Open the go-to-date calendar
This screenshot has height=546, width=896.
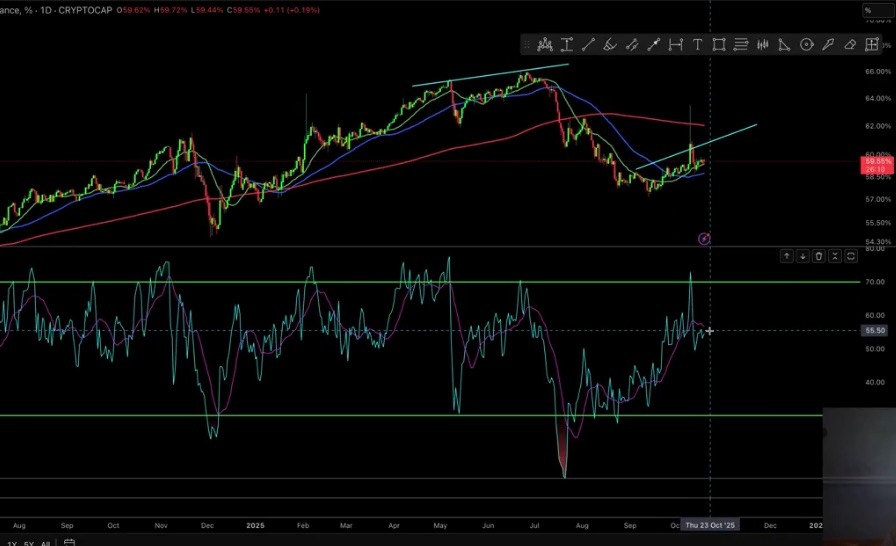70,543
